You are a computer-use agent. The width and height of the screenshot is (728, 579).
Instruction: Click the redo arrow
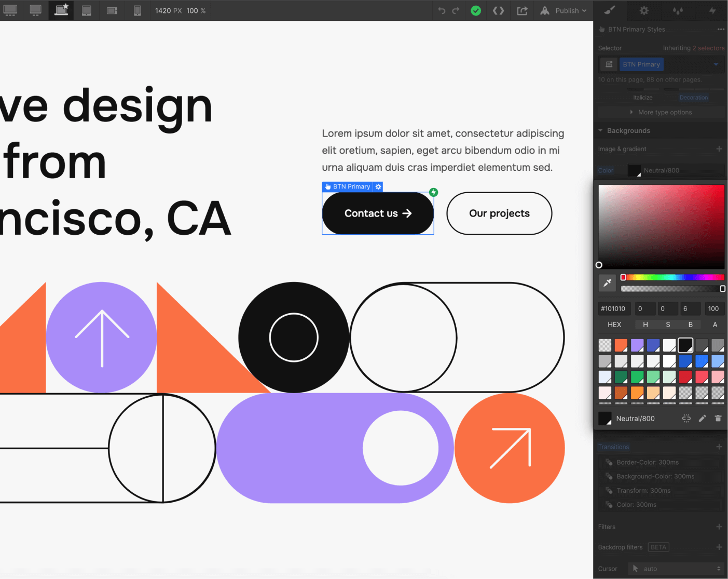click(456, 10)
